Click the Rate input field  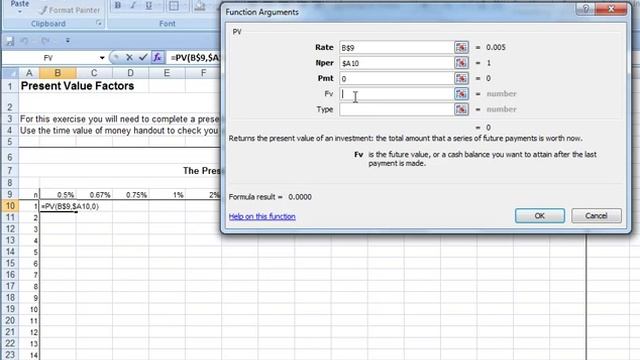click(x=396, y=47)
